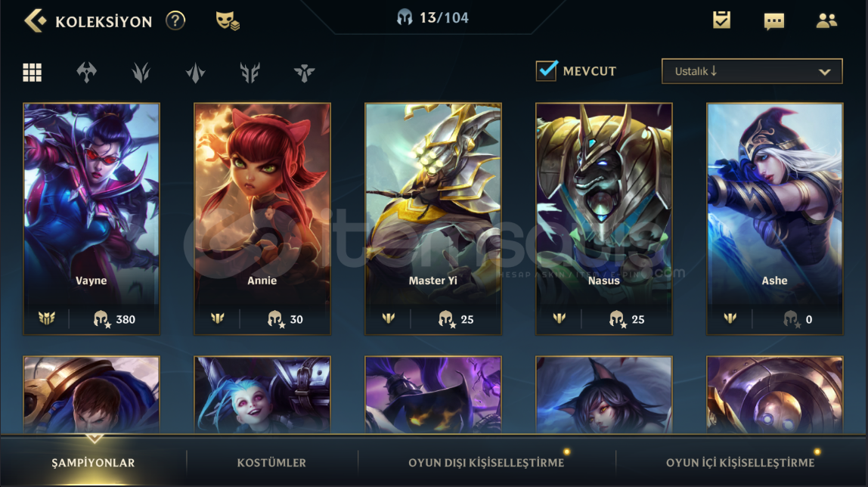
Task: Open Oyun Dışı Kişiselleştirme tab
Action: tap(486, 462)
